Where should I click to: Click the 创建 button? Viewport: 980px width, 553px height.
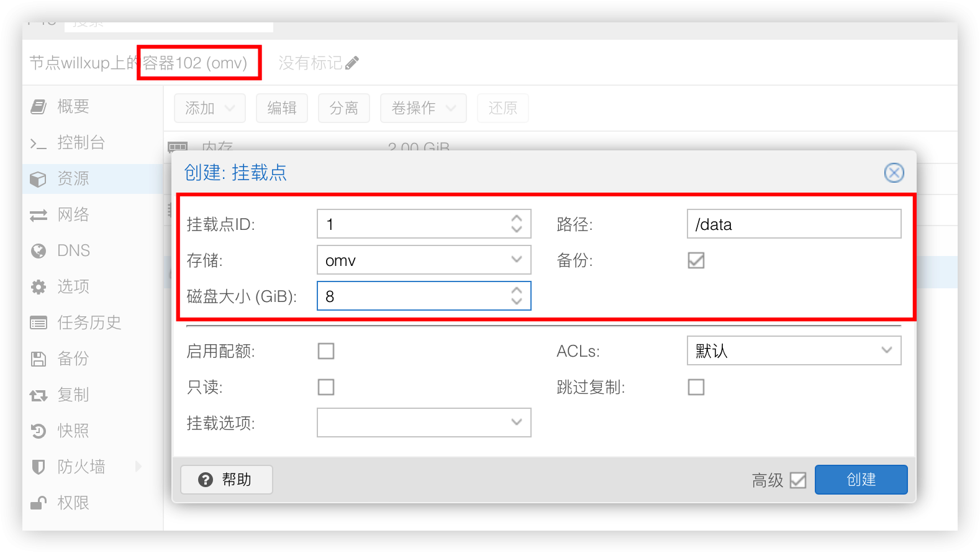[861, 480]
